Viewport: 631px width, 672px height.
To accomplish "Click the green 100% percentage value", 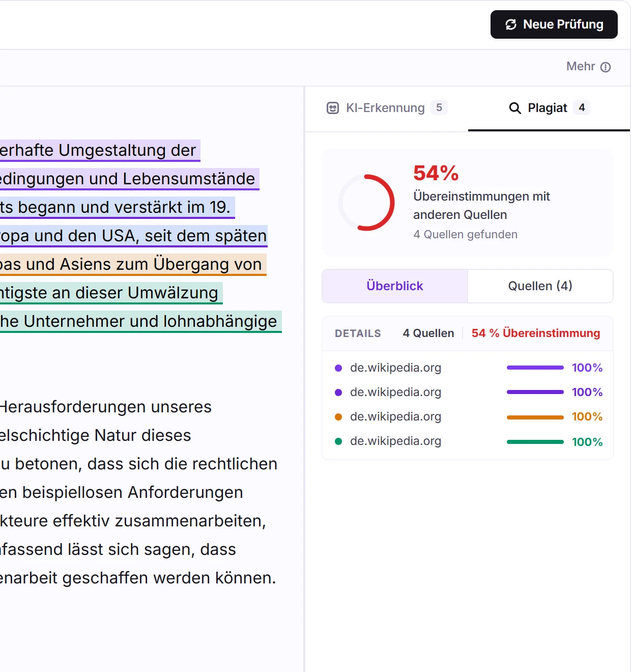I will pyautogui.click(x=587, y=442).
